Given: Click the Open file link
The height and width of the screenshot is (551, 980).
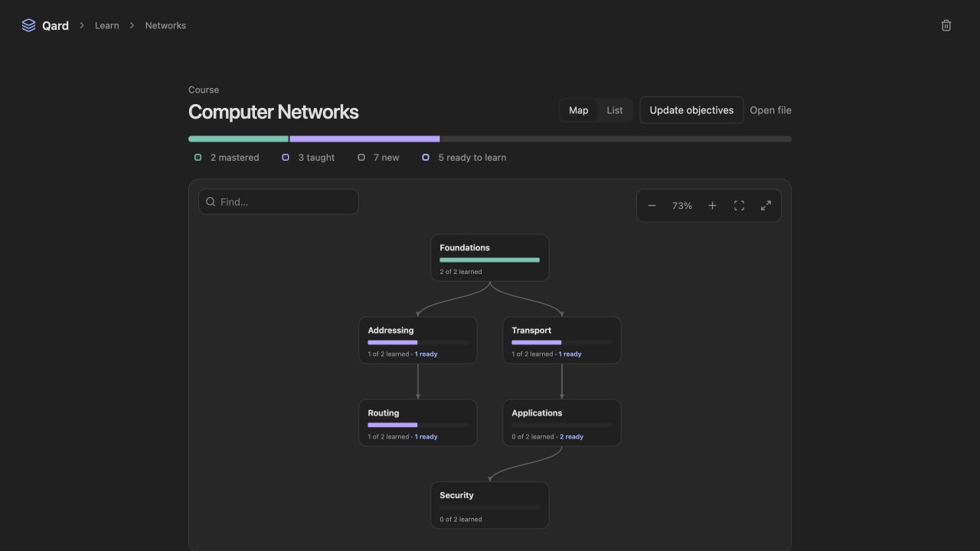Looking at the screenshot, I should (x=770, y=110).
